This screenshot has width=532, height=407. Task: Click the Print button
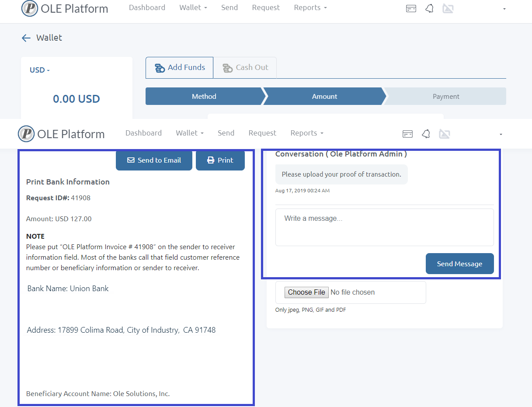220,160
